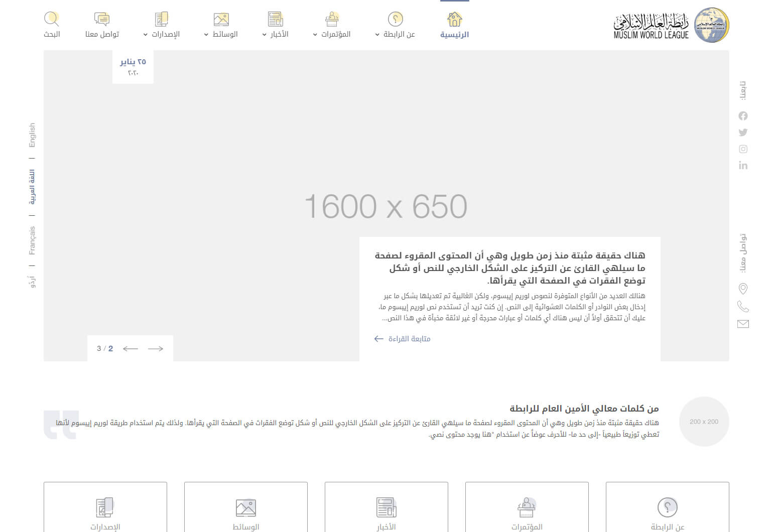Open search with the magnifier icon
The image size is (773, 532).
pos(52,25)
